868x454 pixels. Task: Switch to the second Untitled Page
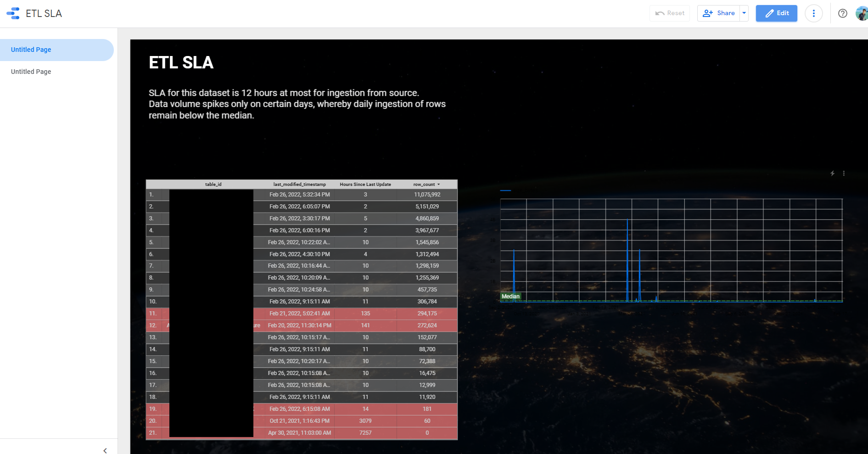tap(31, 72)
